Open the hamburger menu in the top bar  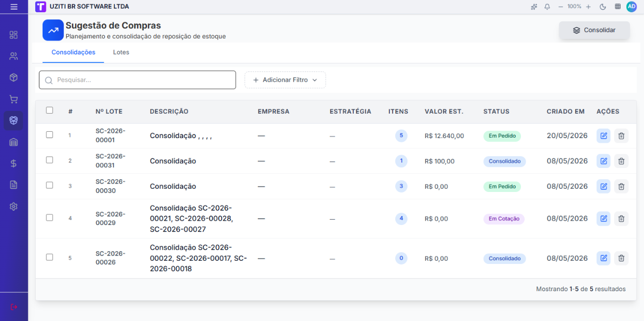click(x=14, y=7)
